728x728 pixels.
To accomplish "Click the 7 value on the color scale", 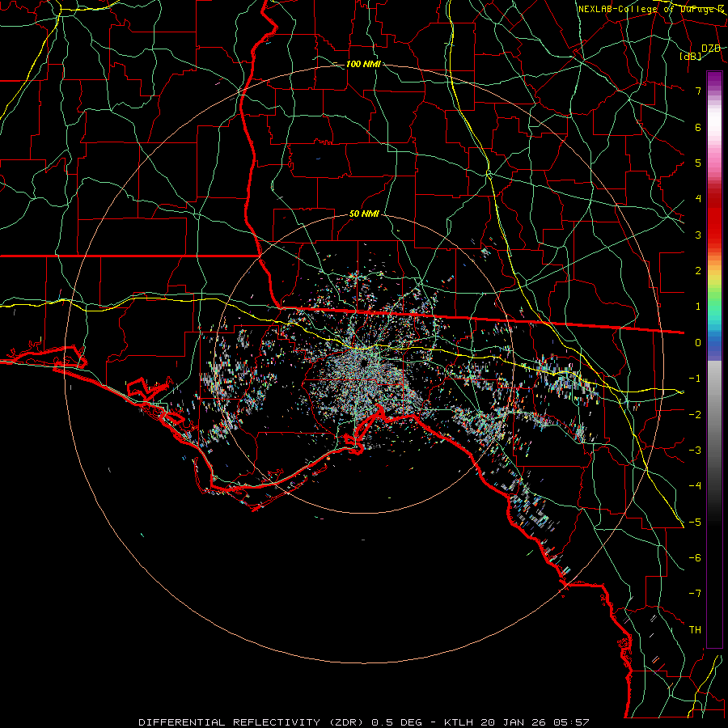I will click(x=698, y=91).
